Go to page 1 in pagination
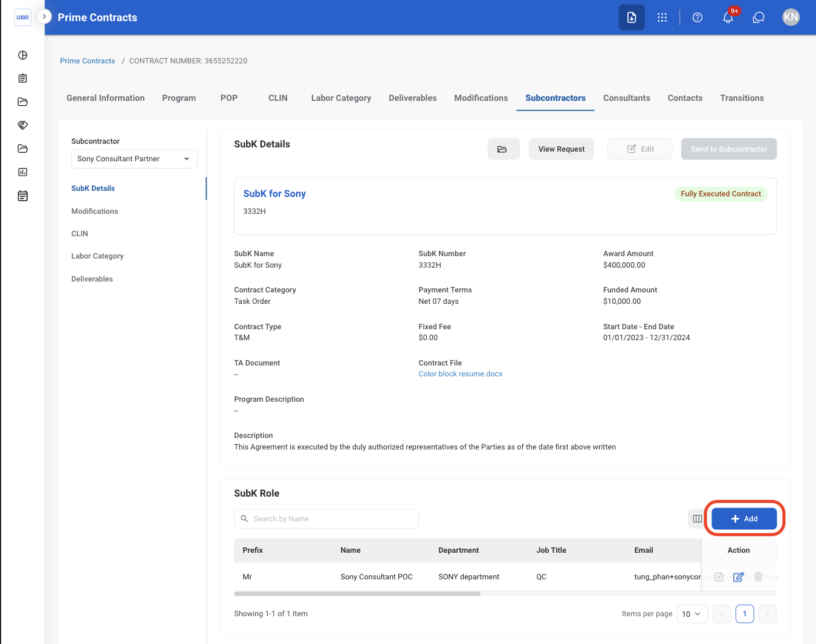Viewport: 816px width, 644px height. pyautogui.click(x=745, y=614)
